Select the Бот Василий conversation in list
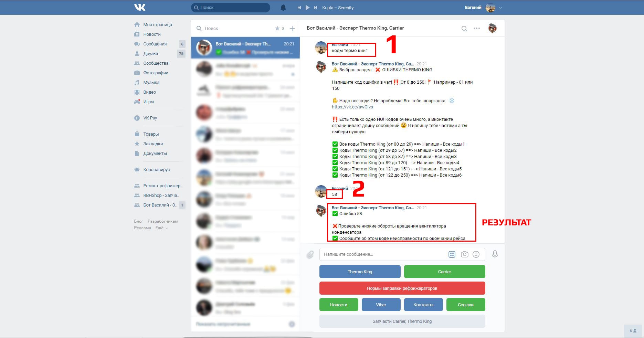This screenshot has width=644, height=338. pyautogui.click(x=245, y=48)
